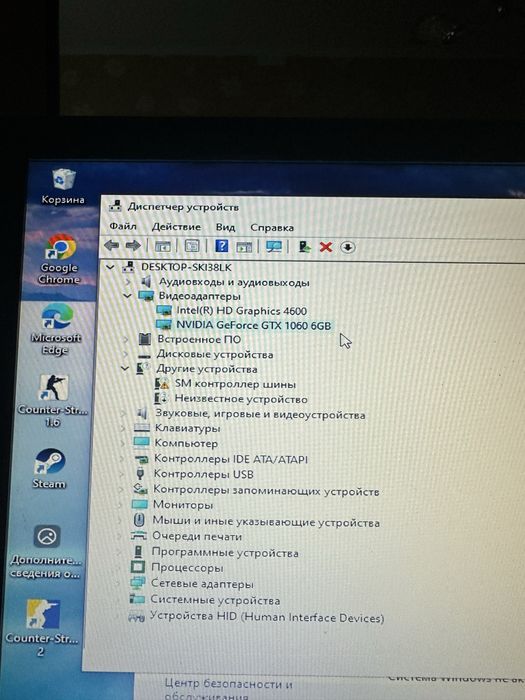525x700 pixels.
Task: Click the Дисковые устройства drive icon
Action: [x=144, y=354]
